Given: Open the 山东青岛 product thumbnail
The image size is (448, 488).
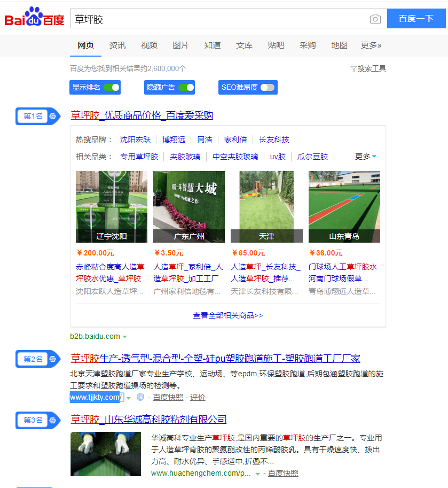Looking at the screenshot, I should 344,207.
